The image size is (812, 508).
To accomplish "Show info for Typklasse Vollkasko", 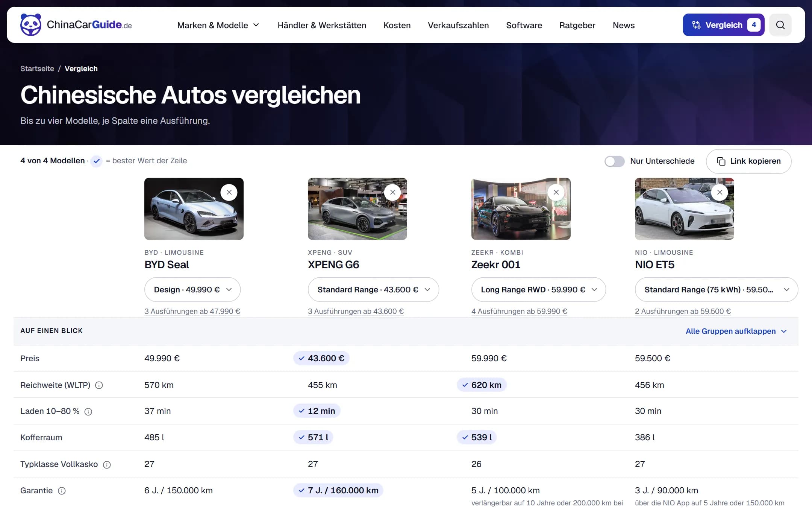I will coord(107,464).
